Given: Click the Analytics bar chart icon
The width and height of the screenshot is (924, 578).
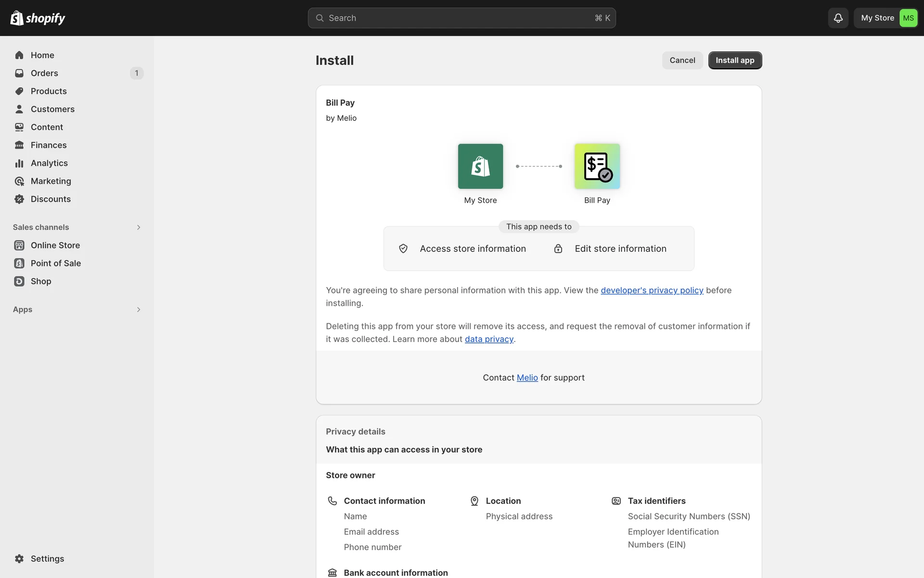Looking at the screenshot, I should click(x=19, y=163).
